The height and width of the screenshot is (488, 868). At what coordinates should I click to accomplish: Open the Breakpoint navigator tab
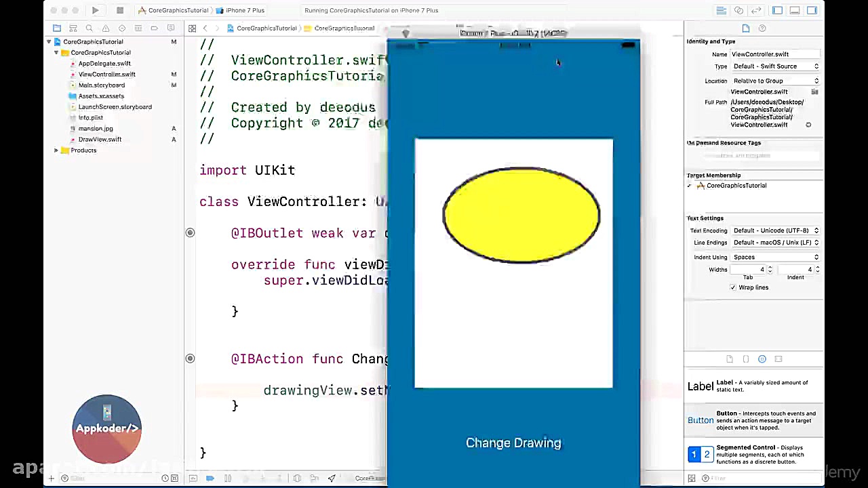[x=155, y=28]
